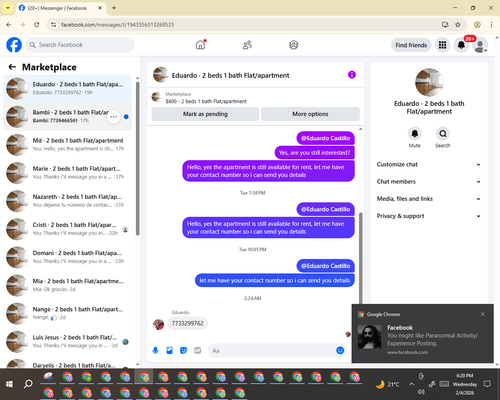
Task: Click the 7733299762 message bubble
Action: (187, 323)
